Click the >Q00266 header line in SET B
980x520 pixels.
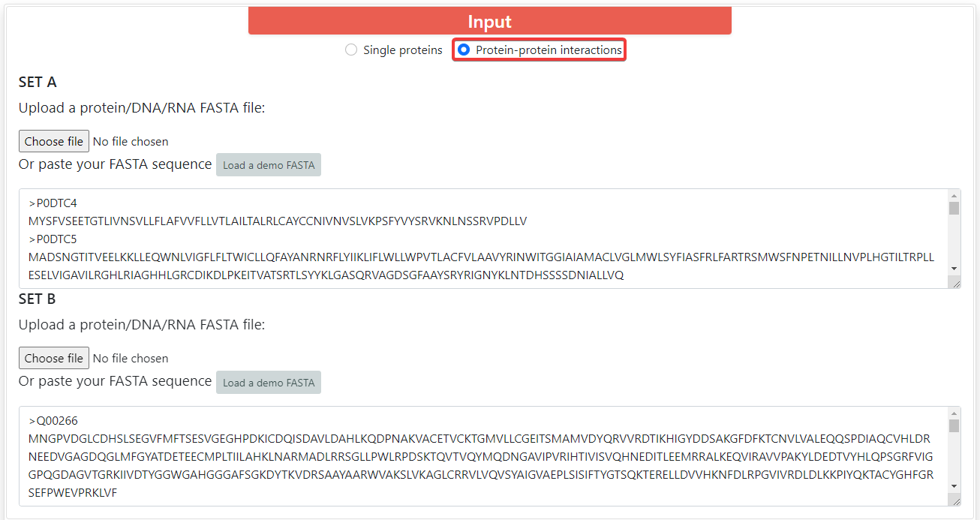(x=54, y=421)
